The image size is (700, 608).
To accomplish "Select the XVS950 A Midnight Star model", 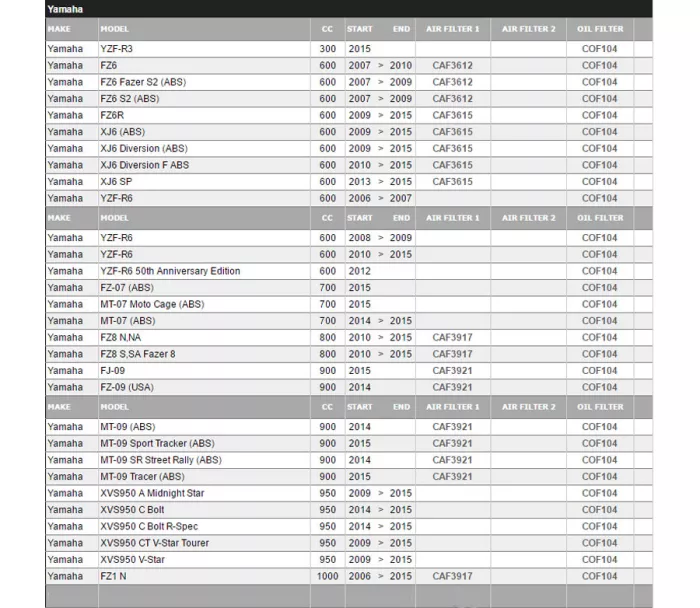I will coord(152,493).
